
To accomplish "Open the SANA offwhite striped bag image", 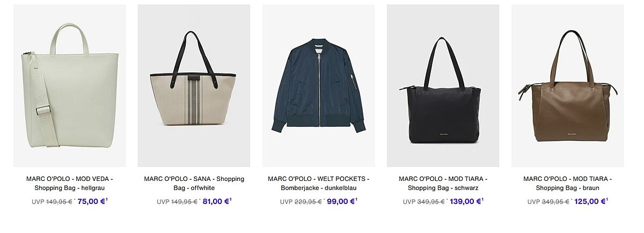I will (194, 86).
